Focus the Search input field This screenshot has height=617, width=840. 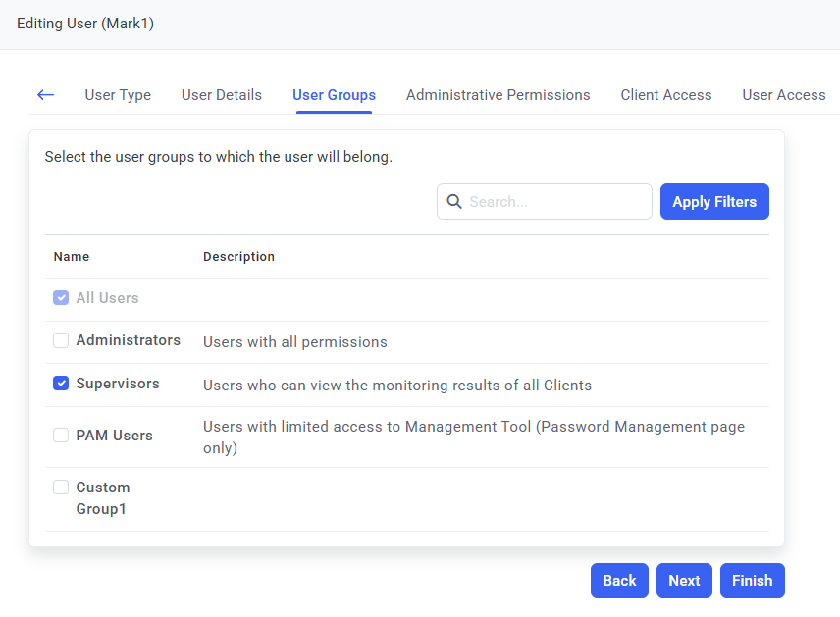tap(554, 201)
